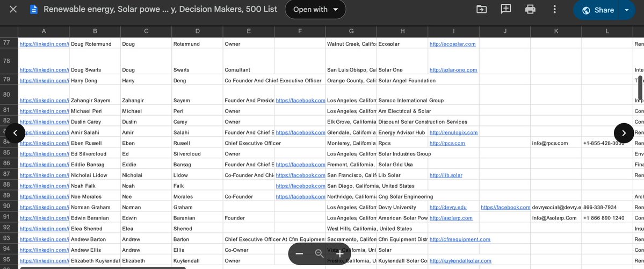Click the cell 'Samco International Group'

click(411, 101)
